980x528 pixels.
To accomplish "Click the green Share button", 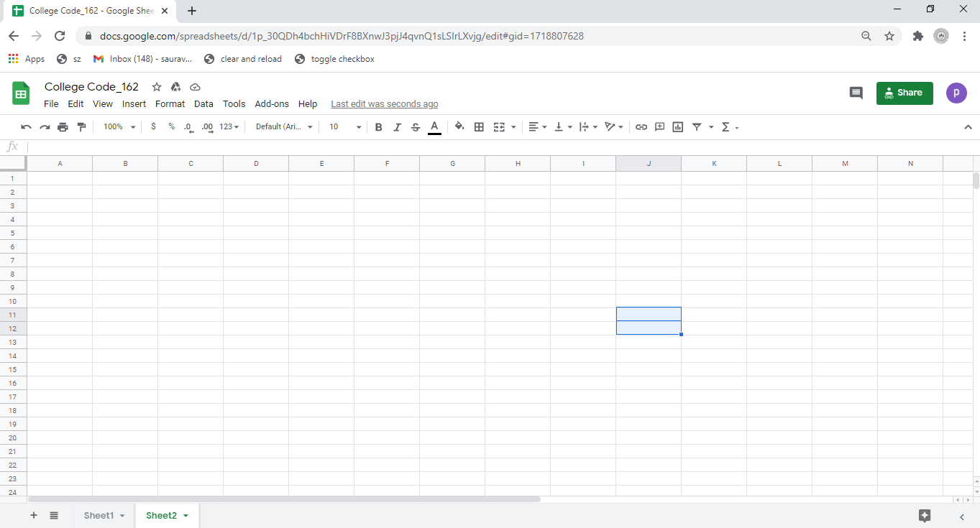I will [x=904, y=93].
